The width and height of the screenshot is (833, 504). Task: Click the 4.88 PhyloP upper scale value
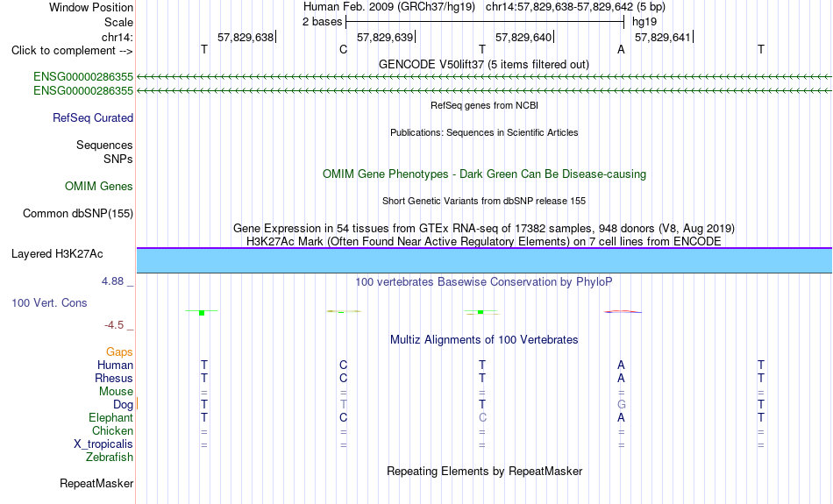(x=112, y=281)
